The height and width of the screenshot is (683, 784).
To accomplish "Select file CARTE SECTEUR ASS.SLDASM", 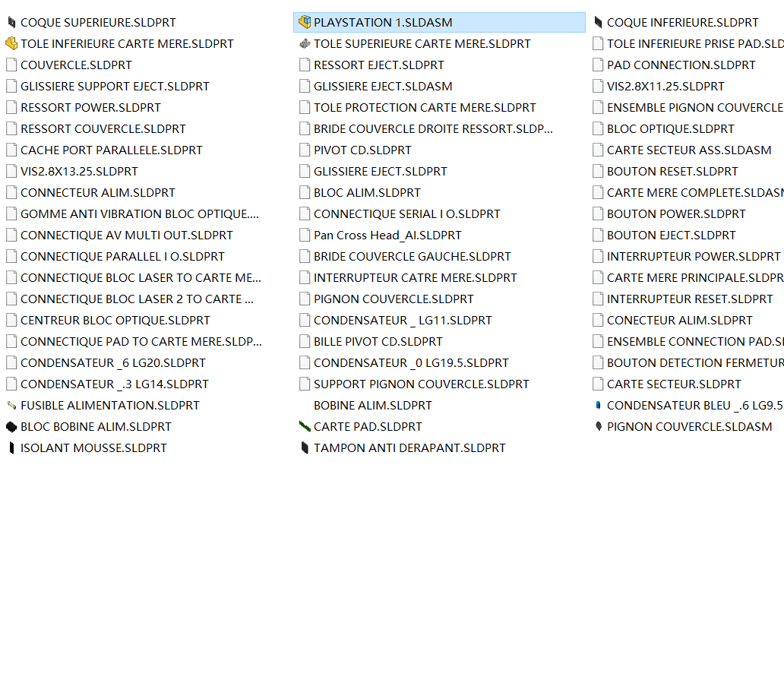I will coord(689,150).
